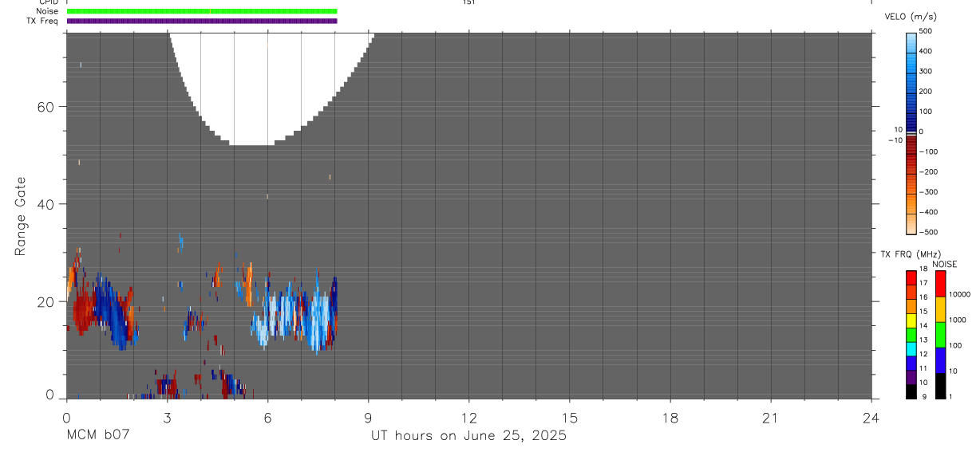Select the yellow segment in the TX FRQ color bar
Screen dimensions: 980x452
click(x=911, y=320)
